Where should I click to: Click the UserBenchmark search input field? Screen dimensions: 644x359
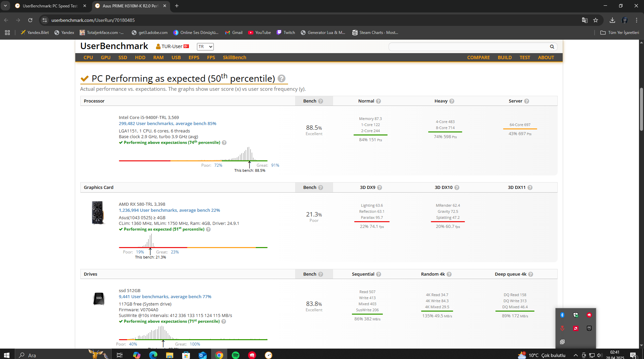point(469,47)
